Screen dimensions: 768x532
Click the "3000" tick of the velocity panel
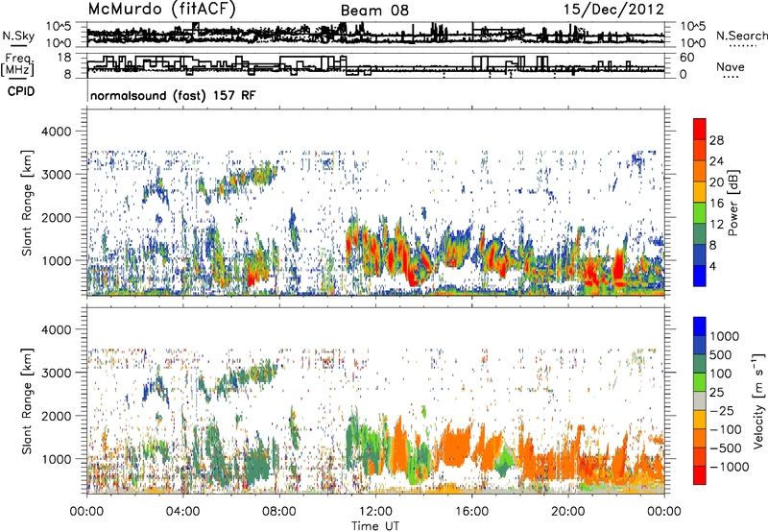57,374
